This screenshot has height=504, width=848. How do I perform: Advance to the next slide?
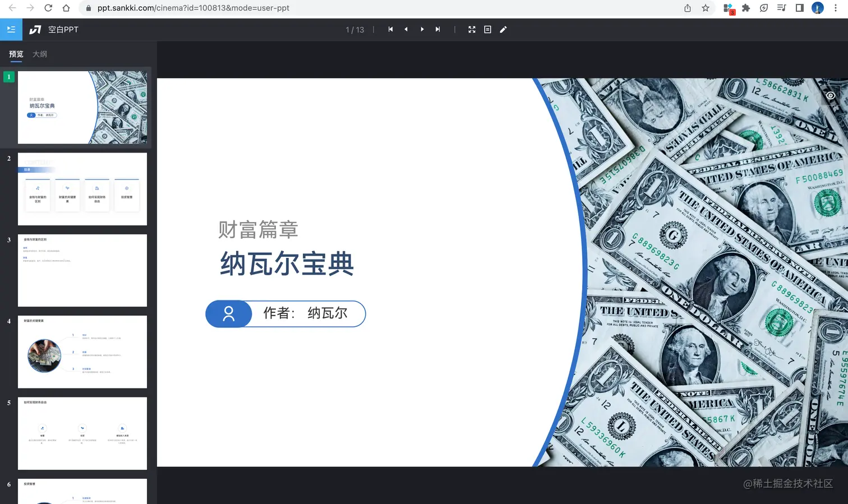422,29
